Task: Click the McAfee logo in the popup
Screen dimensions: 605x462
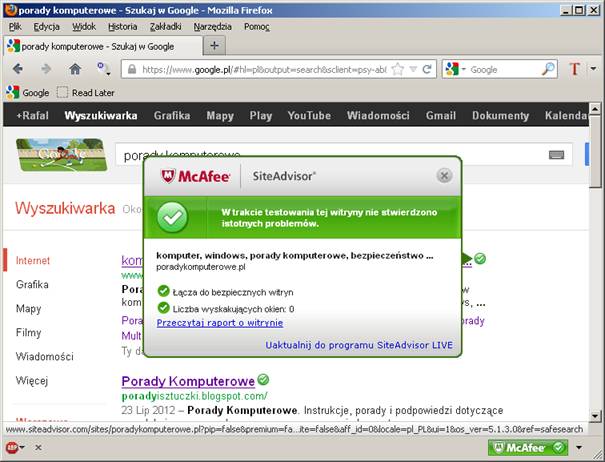Action: click(x=195, y=176)
